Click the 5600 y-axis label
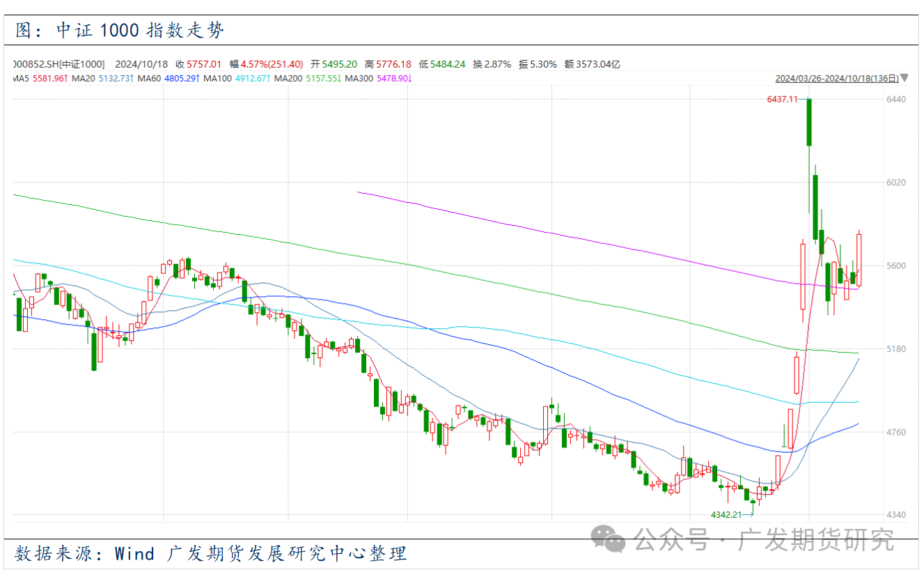 pos(896,266)
